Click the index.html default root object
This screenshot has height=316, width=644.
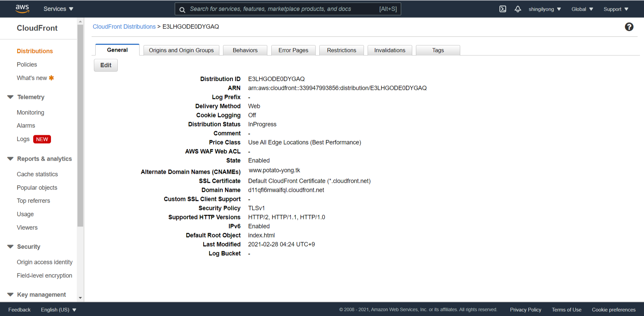tap(261, 235)
